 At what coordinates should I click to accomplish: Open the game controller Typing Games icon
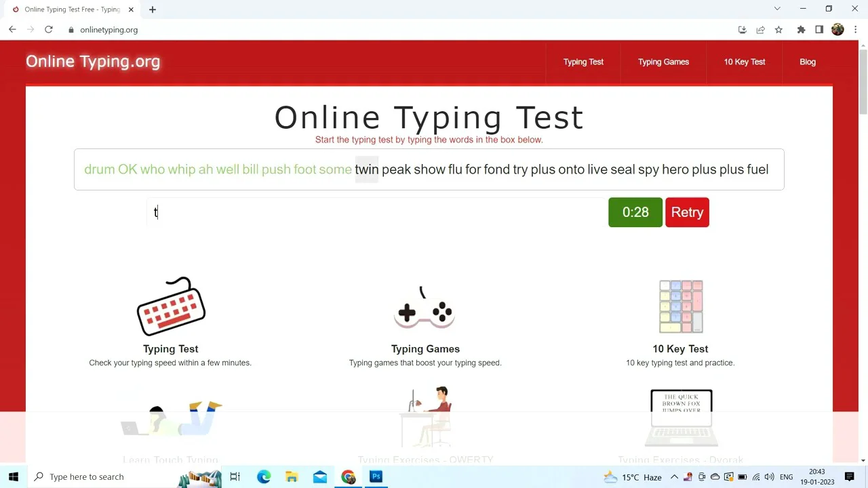point(425,308)
